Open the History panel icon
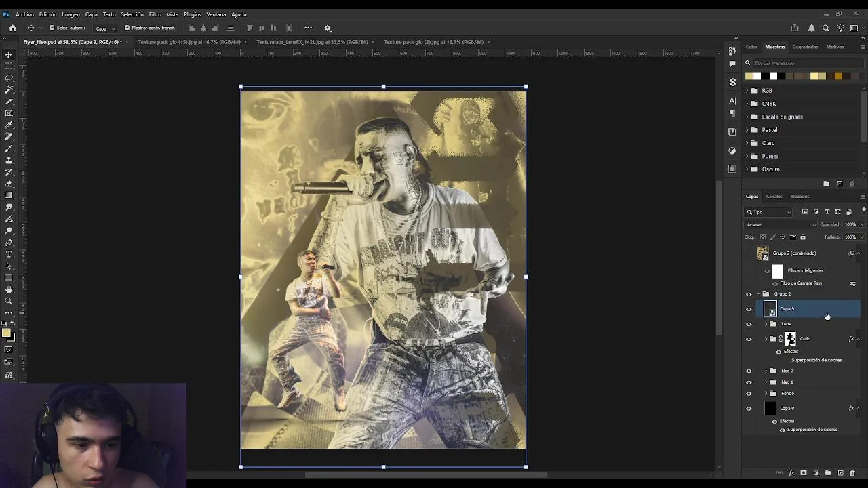 tap(732, 51)
